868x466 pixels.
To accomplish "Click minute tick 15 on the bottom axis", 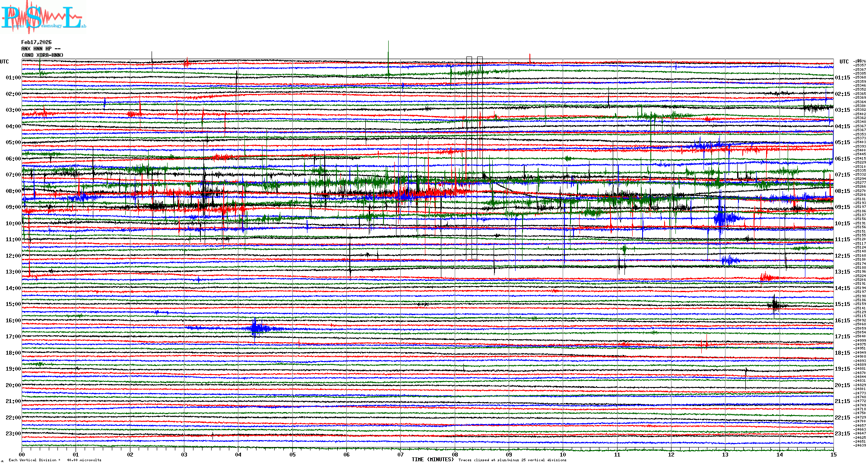I will (833, 455).
